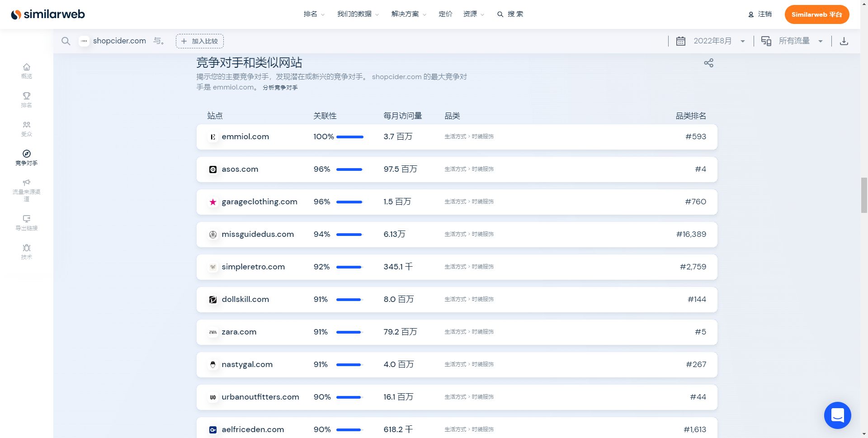Click the device icon next to 所有流量
Screen dimensions: 868x438
point(766,41)
